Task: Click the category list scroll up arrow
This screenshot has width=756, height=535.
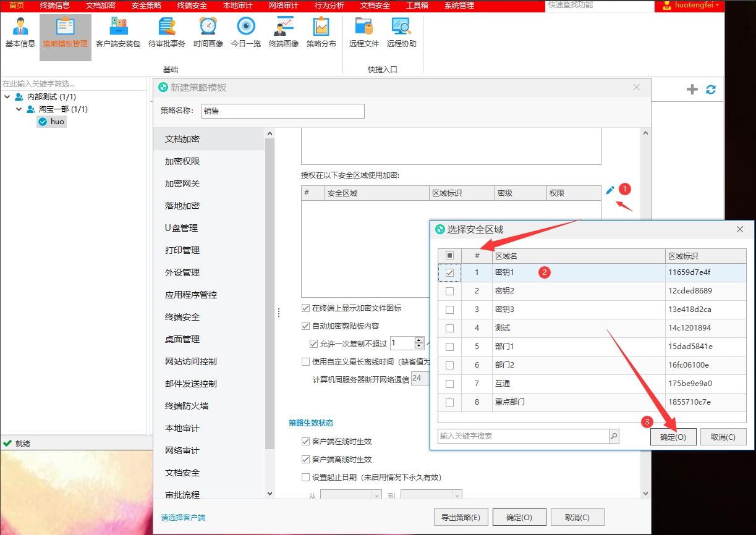Action: coord(269,133)
